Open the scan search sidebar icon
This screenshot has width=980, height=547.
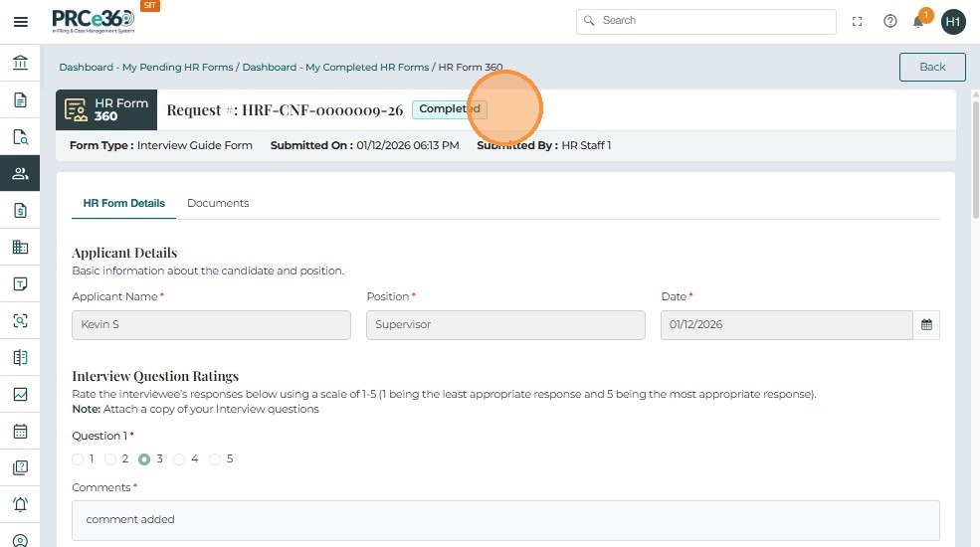click(20, 321)
